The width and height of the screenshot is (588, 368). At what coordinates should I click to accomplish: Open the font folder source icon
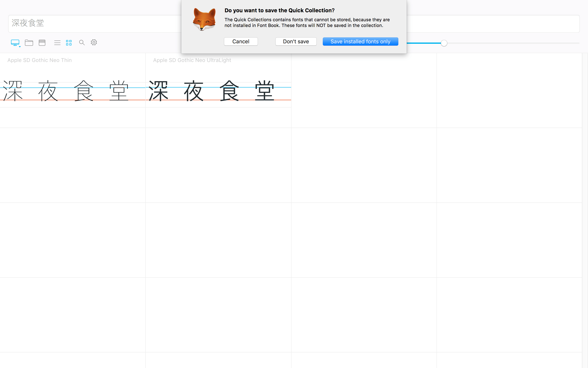click(29, 43)
